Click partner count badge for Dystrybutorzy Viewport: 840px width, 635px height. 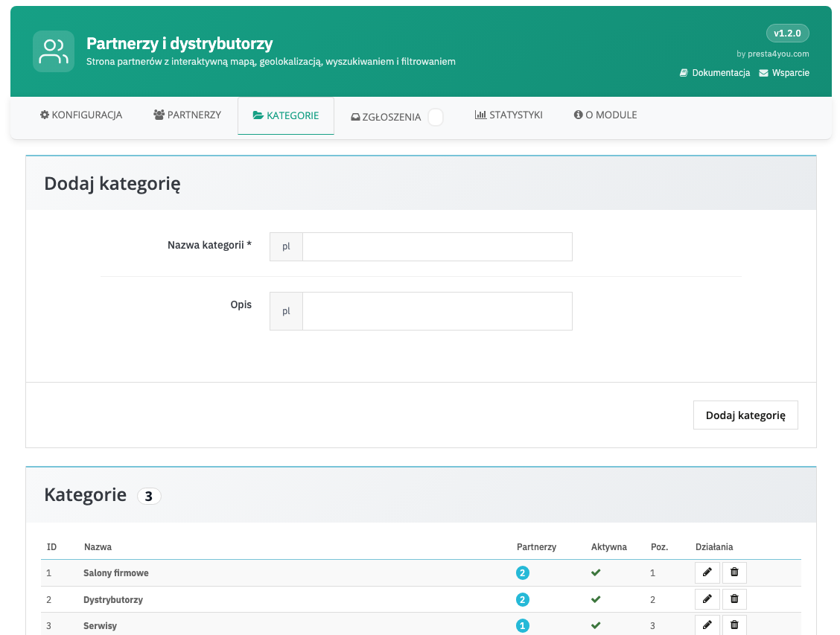click(522, 600)
